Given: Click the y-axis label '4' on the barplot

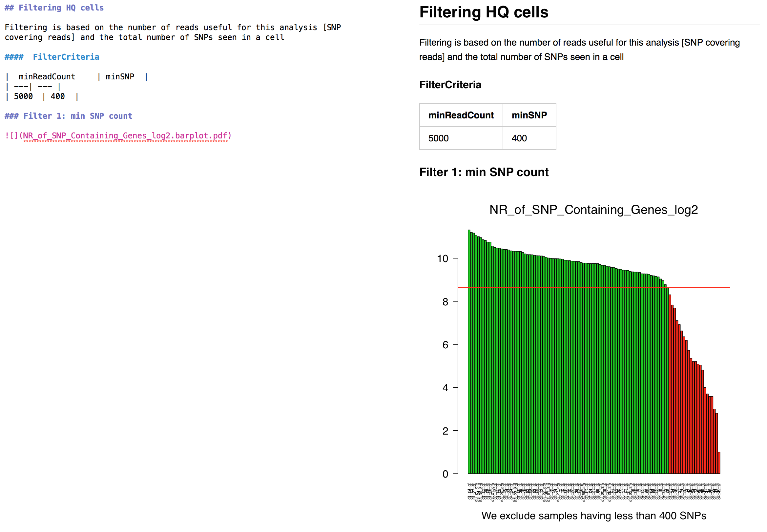Looking at the screenshot, I should 445,388.
